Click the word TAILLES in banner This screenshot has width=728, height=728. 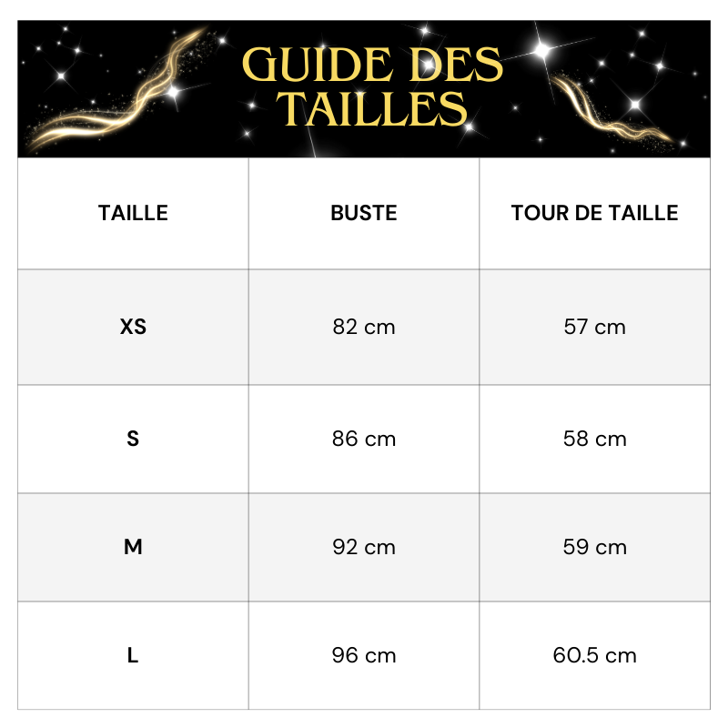pyautogui.click(x=372, y=108)
